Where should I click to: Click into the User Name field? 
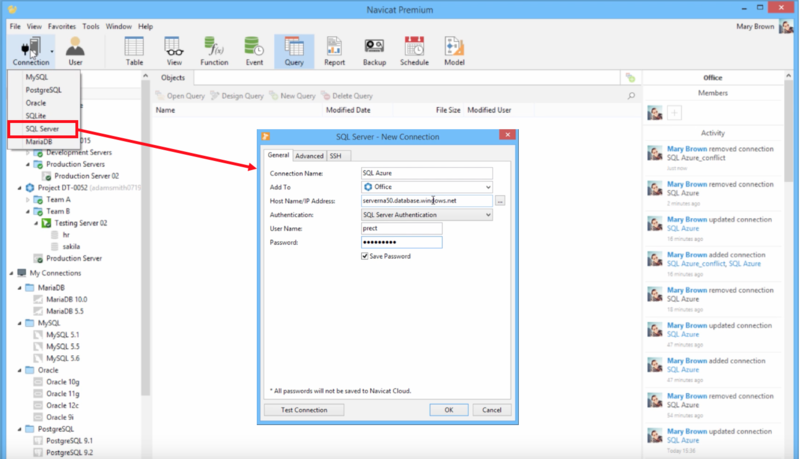click(x=402, y=228)
